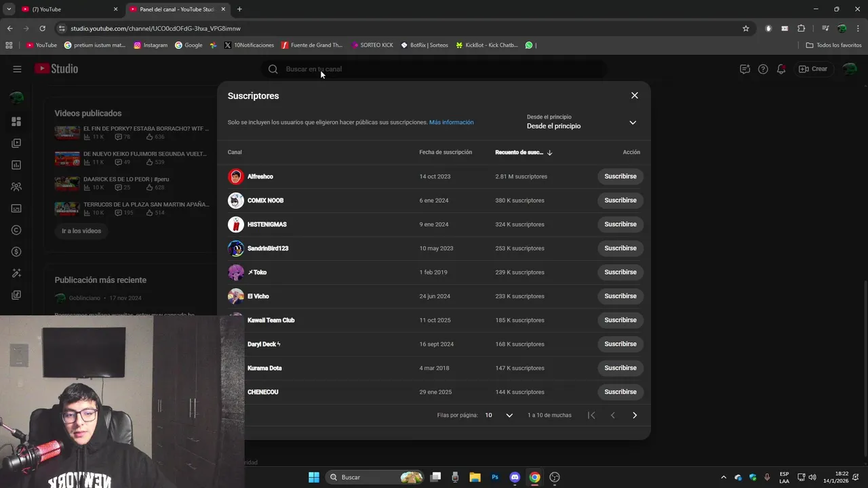
Task: Click the Crear button
Action: coord(813,69)
